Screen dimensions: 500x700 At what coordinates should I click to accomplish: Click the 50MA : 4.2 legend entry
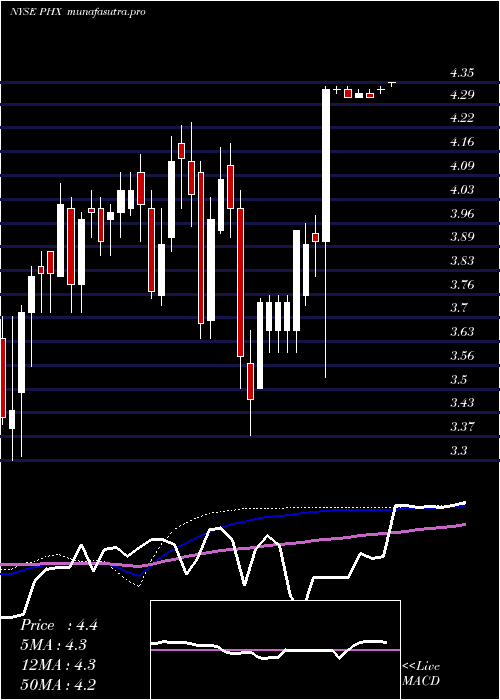[x=58, y=684]
